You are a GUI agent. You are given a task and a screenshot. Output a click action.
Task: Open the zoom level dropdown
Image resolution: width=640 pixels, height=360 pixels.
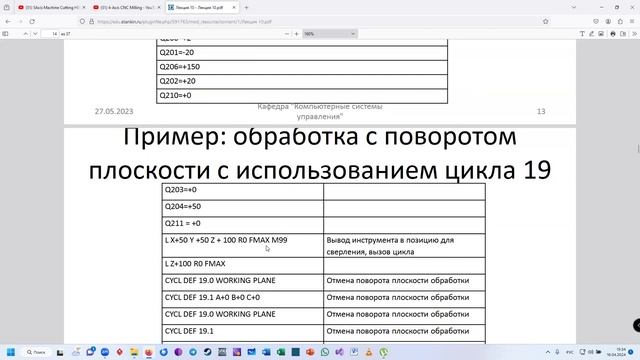pyautogui.click(x=330, y=34)
